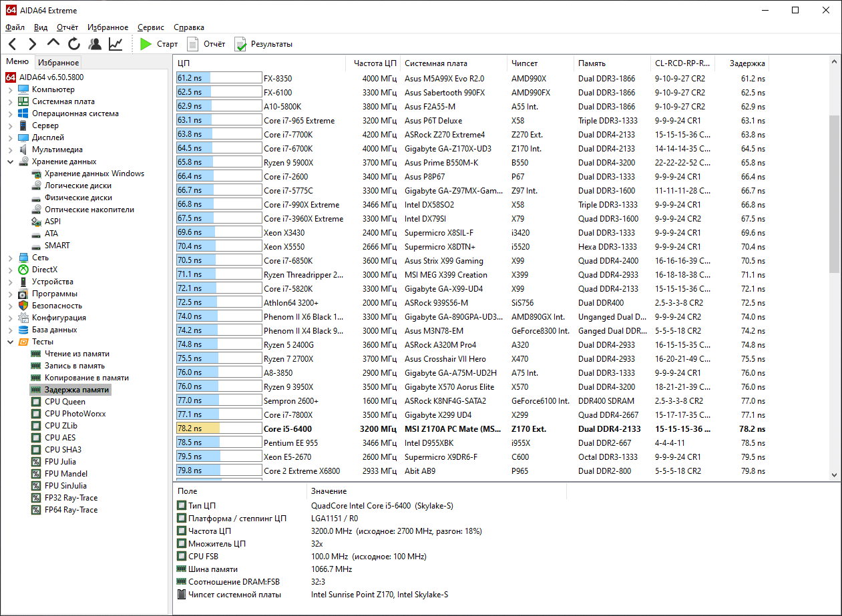The width and height of the screenshot is (842, 616).
Task: Open Чтение из памяти benchmark
Action: 77,354
